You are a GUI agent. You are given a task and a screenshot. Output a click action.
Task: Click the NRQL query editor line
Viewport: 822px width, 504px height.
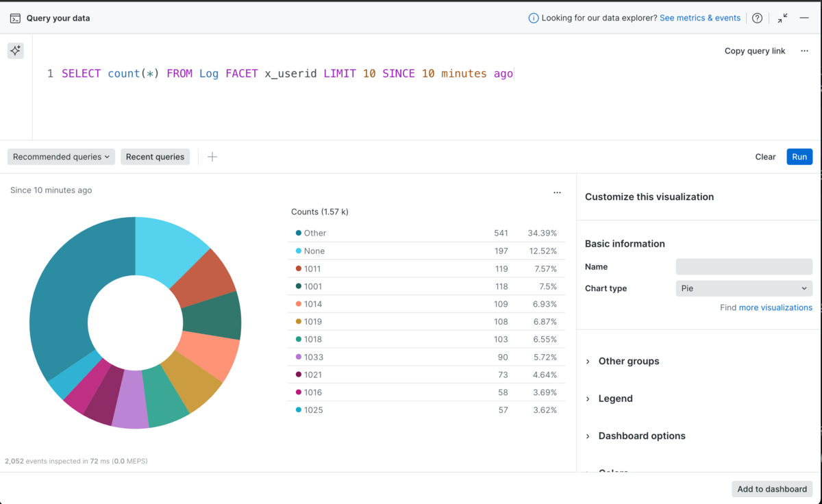point(287,73)
